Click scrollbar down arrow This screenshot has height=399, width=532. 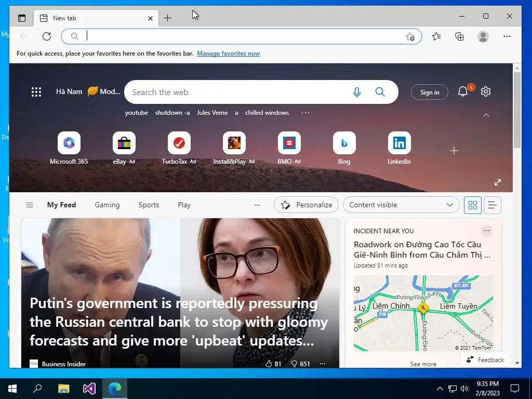click(517, 363)
